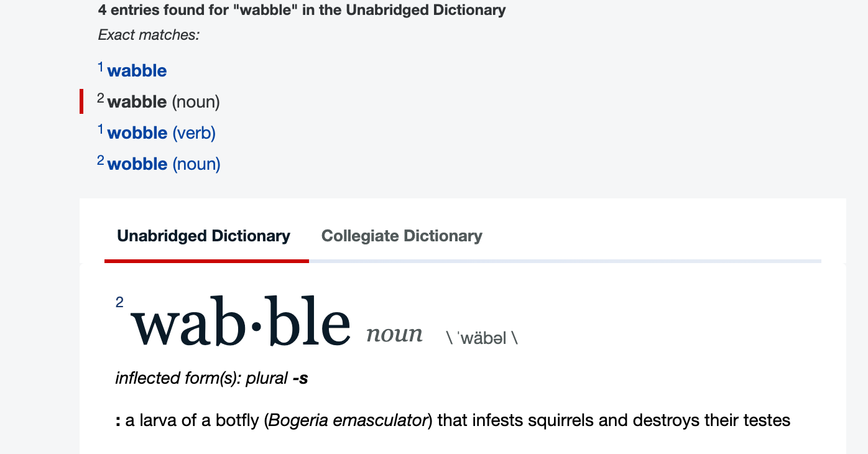Screen dimensions: 868x454
Task: Click the red marker beside ²wabble result
Action: tap(82, 101)
